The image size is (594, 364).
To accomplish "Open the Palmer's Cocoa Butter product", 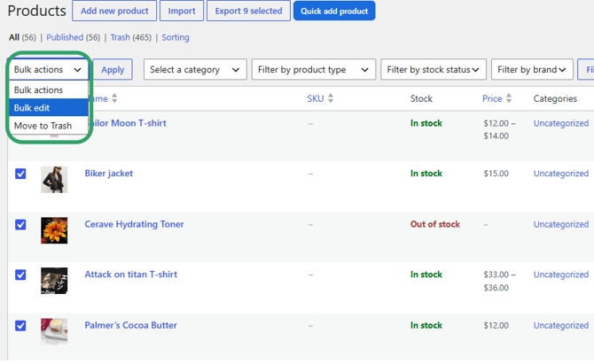I will tap(130, 325).
